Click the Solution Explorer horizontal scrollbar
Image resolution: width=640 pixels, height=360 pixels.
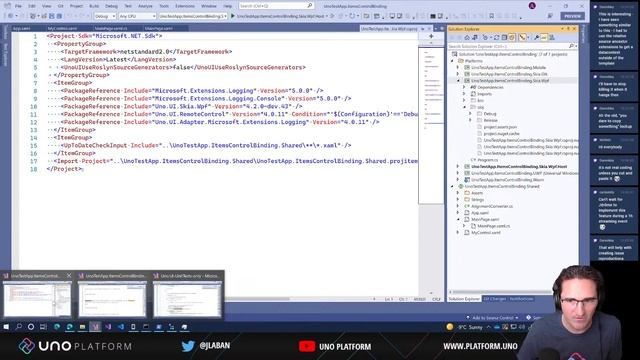[501, 292]
